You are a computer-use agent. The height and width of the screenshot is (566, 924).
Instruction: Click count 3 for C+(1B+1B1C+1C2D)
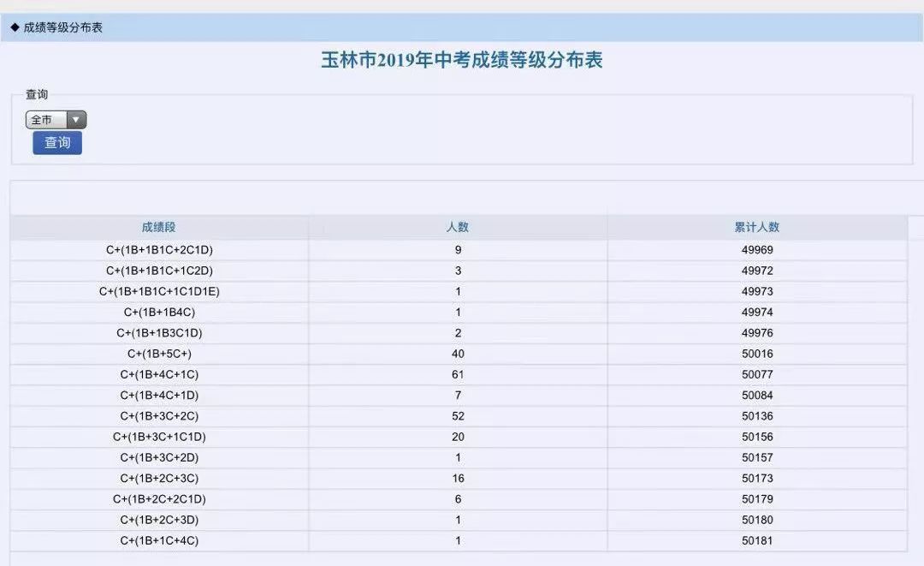coord(458,271)
